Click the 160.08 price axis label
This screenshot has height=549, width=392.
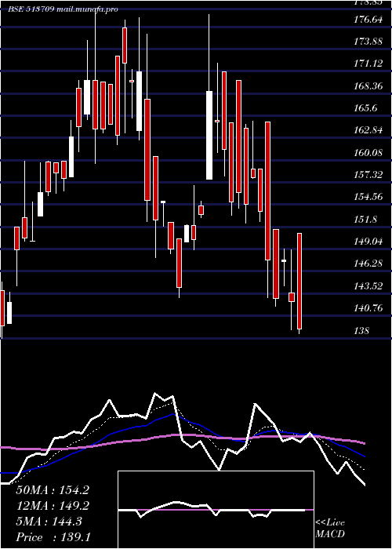pos(368,153)
